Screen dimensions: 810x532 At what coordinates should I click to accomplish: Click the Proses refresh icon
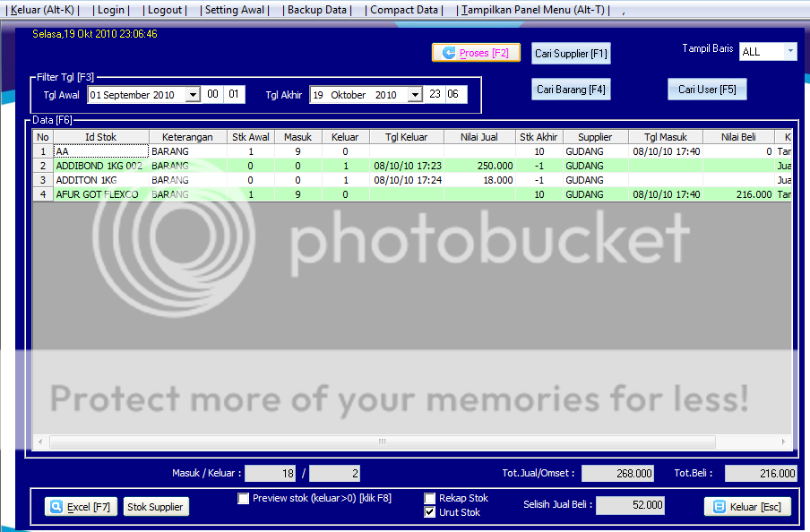click(x=449, y=53)
